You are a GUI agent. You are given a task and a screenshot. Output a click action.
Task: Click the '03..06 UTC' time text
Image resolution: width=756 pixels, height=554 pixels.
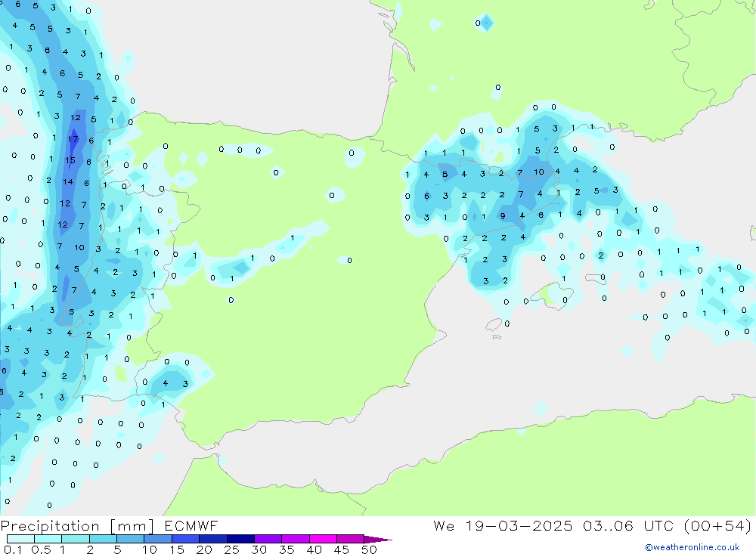click(x=628, y=525)
